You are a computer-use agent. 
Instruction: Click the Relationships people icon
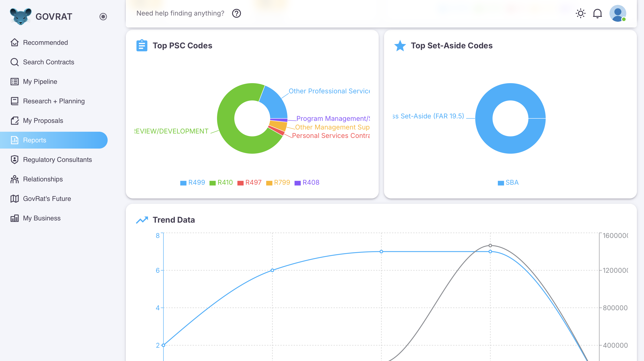point(14,179)
